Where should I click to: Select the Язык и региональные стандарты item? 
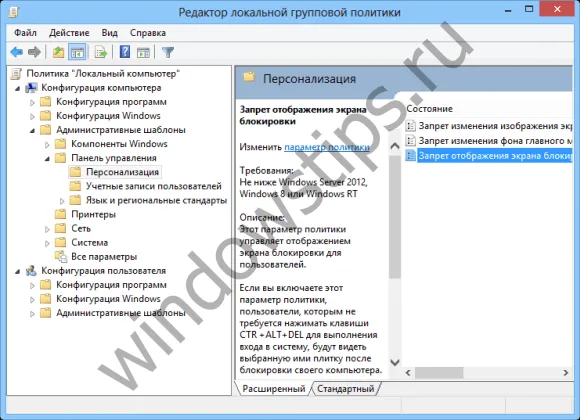pos(156,200)
